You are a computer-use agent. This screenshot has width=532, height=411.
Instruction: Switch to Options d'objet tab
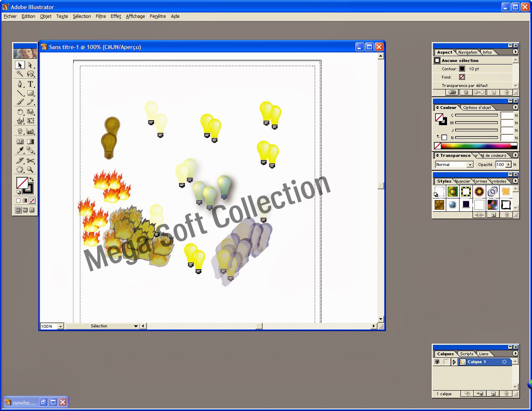point(477,107)
